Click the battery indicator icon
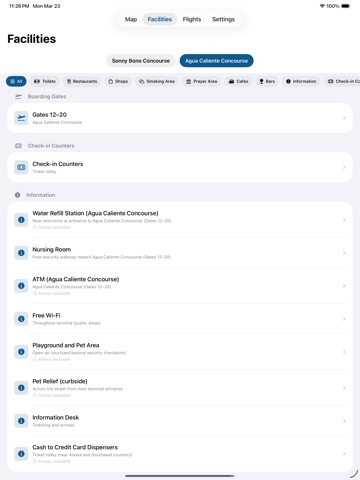 click(346, 6)
